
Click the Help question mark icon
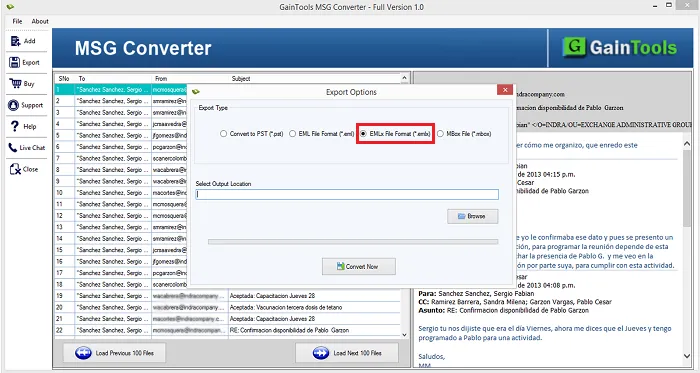(x=15, y=126)
